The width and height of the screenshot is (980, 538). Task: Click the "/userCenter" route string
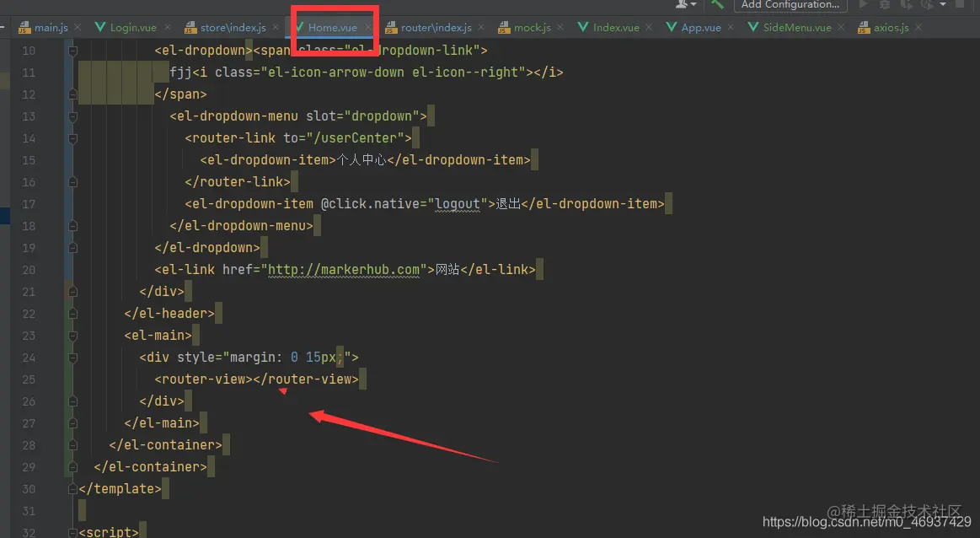[359, 138]
